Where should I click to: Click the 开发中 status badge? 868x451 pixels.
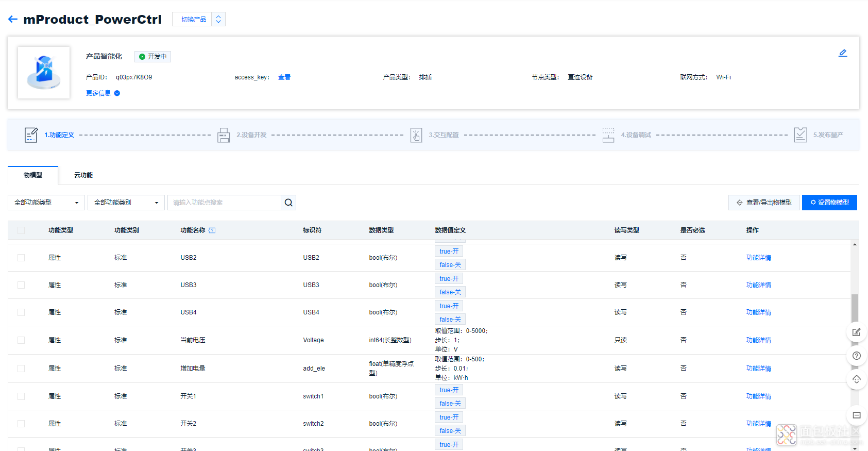[152, 57]
